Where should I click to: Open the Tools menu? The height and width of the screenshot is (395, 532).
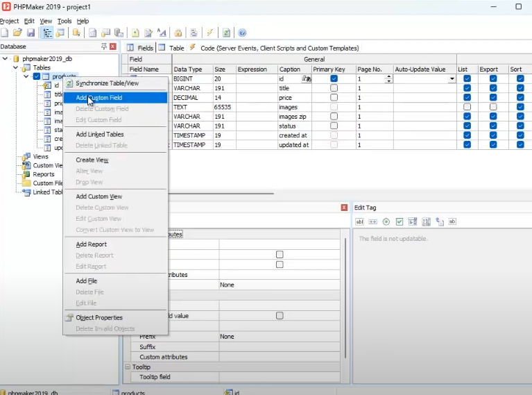click(64, 21)
